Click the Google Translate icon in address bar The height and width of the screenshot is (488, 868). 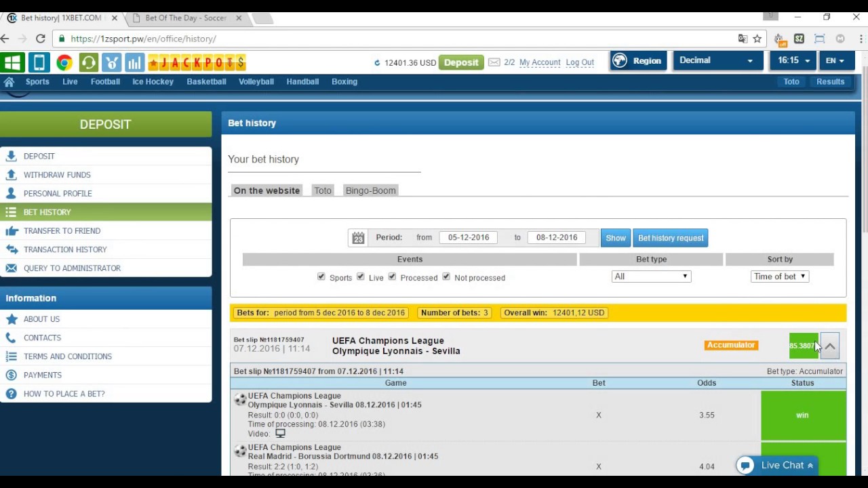pos(743,39)
